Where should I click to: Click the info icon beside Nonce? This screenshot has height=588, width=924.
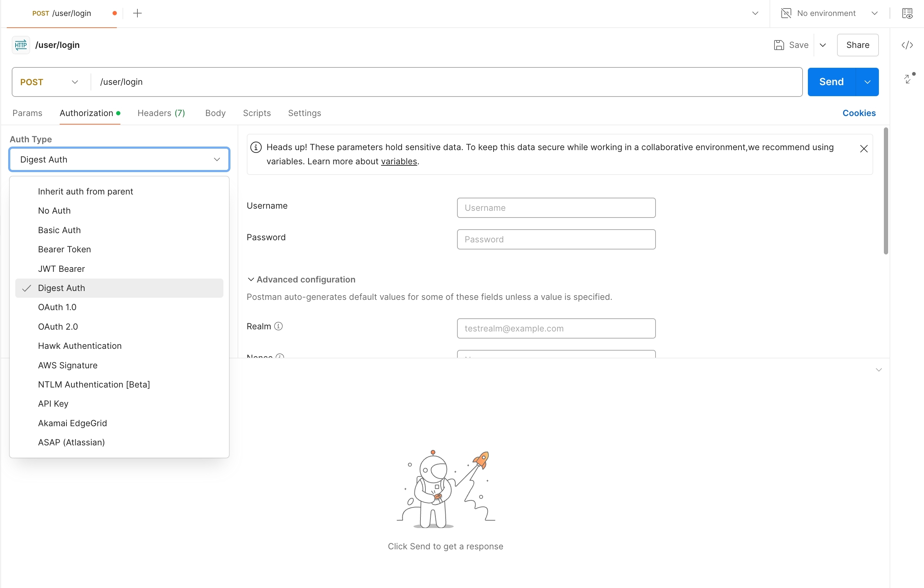[x=280, y=357]
